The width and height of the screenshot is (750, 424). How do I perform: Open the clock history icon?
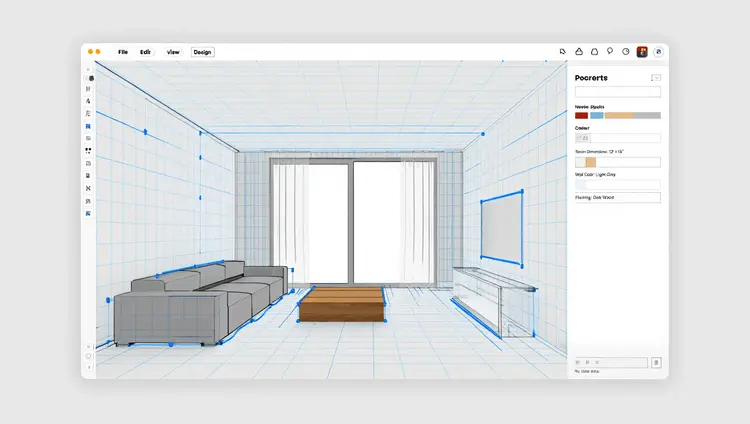[625, 51]
